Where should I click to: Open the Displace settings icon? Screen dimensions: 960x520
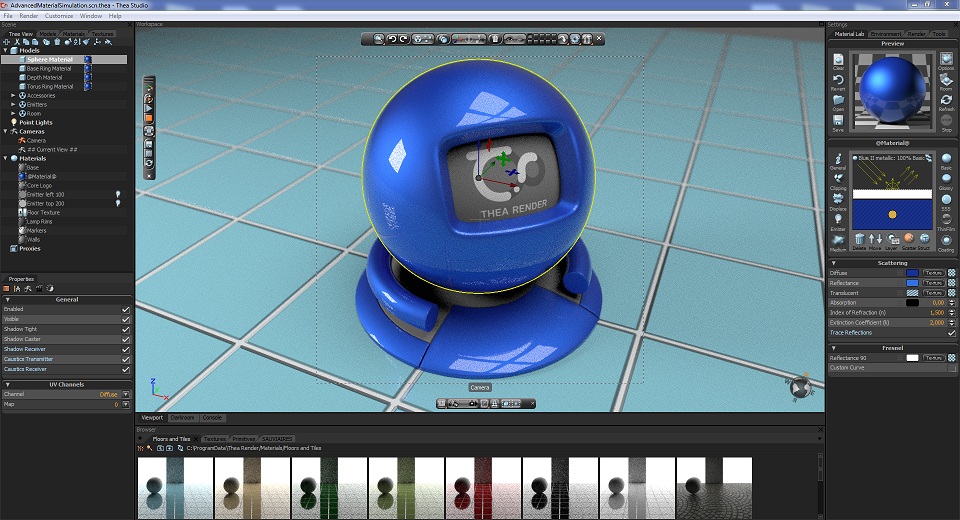pyautogui.click(x=838, y=199)
